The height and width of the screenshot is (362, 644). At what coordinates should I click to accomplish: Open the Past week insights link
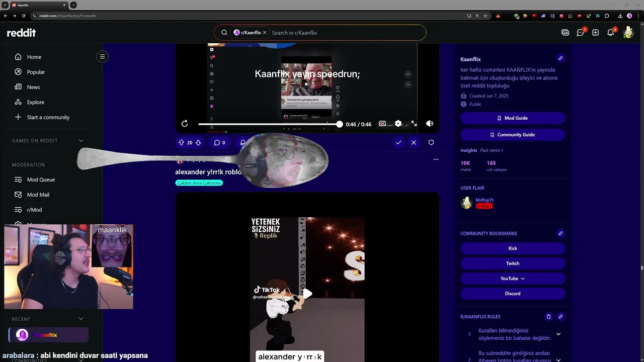tap(492, 150)
